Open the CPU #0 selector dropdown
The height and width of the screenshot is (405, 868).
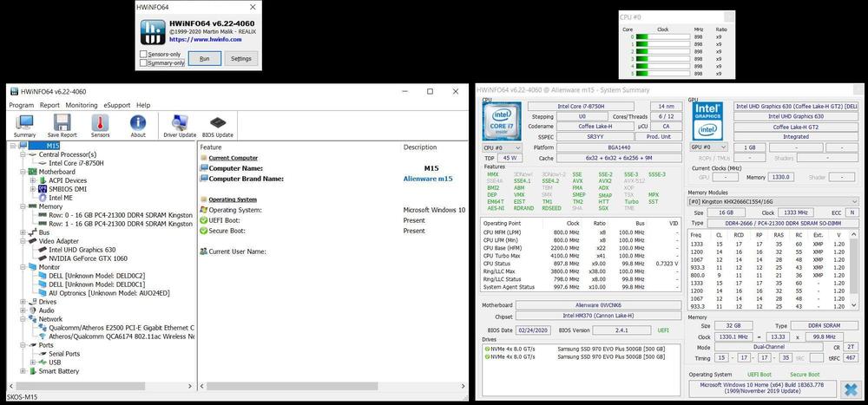click(x=502, y=147)
